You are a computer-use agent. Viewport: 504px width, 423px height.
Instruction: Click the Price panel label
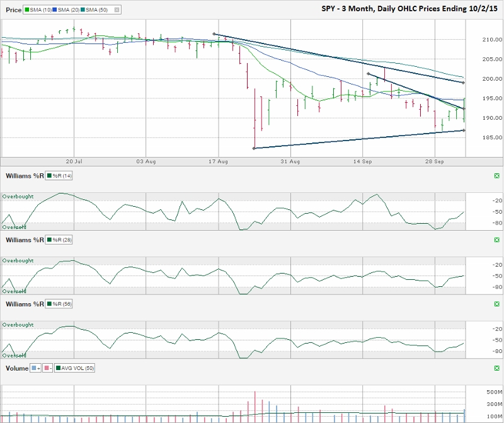click(13, 10)
